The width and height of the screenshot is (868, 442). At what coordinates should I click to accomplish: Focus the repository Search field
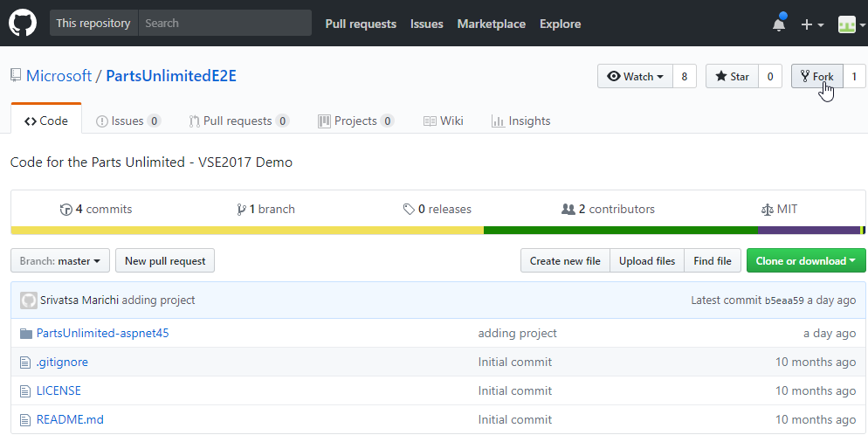point(224,24)
